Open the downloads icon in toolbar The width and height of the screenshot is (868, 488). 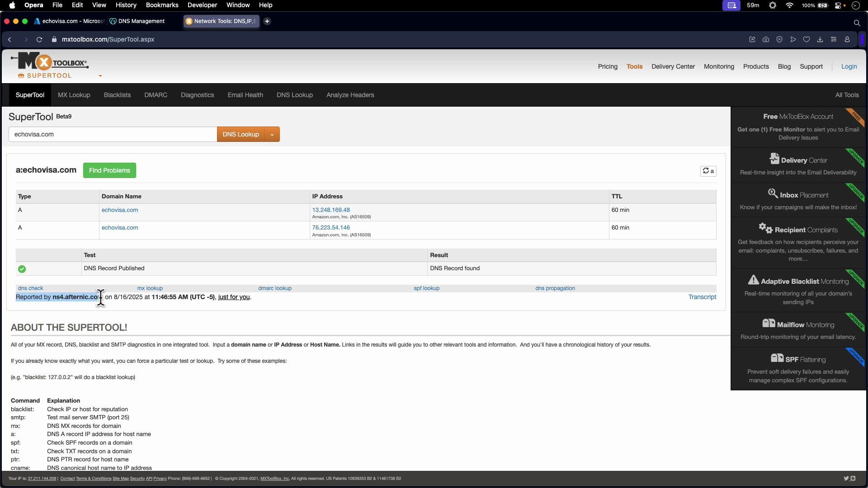click(x=820, y=40)
